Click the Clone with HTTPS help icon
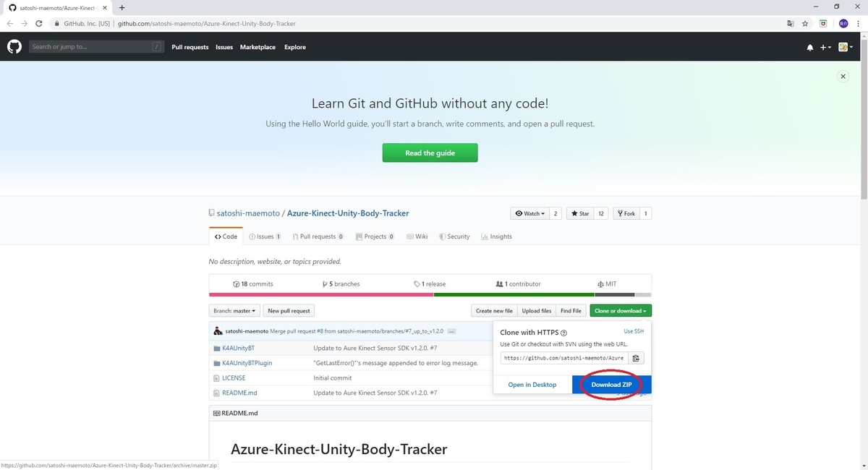The width and height of the screenshot is (868, 470). tap(563, 333)
